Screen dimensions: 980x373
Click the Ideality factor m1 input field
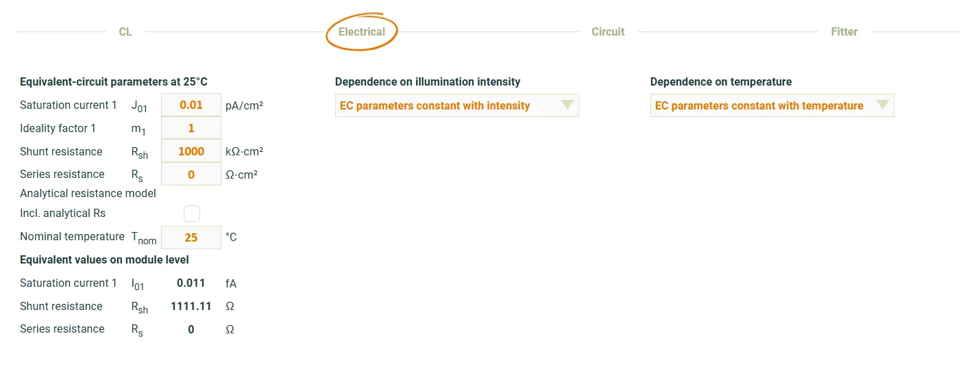click(191, 128)
